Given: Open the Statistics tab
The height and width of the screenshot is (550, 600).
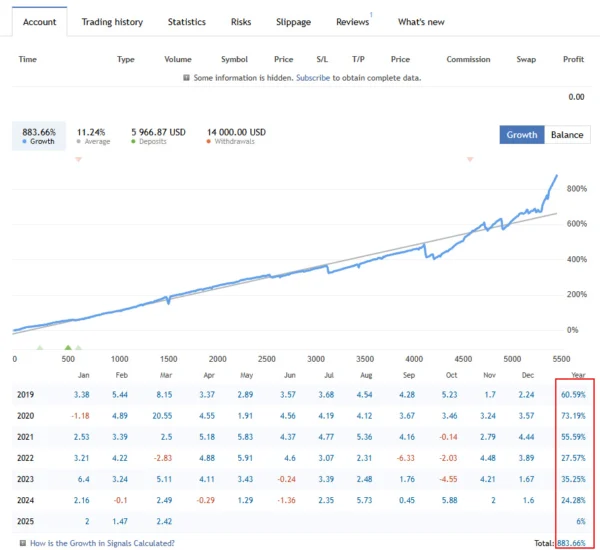Looking at the screenshot, I should pyautogui.click(x=187, y=22).
